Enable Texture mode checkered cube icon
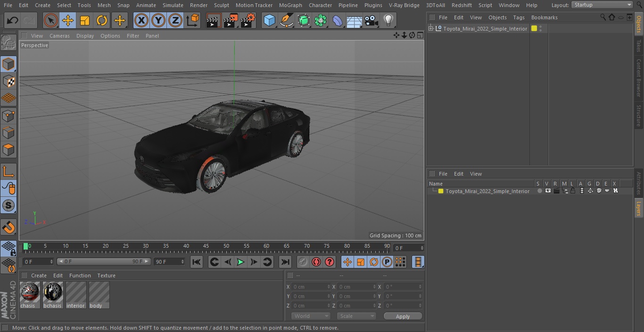The width and height of the screenshot is (644, 332). tap(8, 81)
